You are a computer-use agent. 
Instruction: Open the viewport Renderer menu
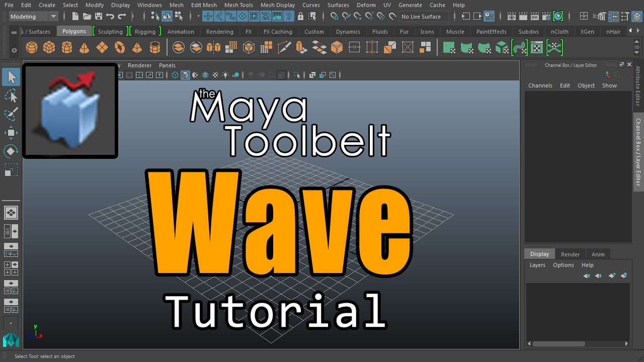(139, 65)
